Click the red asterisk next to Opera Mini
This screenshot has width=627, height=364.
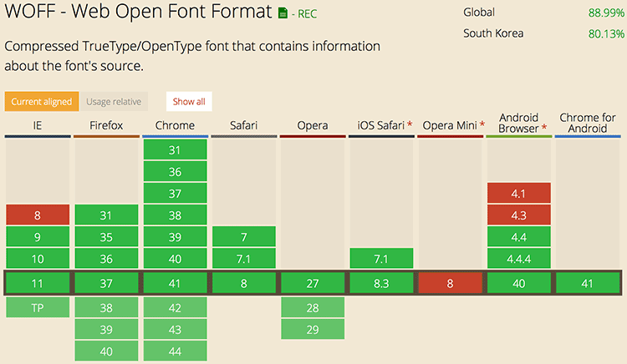482,124
